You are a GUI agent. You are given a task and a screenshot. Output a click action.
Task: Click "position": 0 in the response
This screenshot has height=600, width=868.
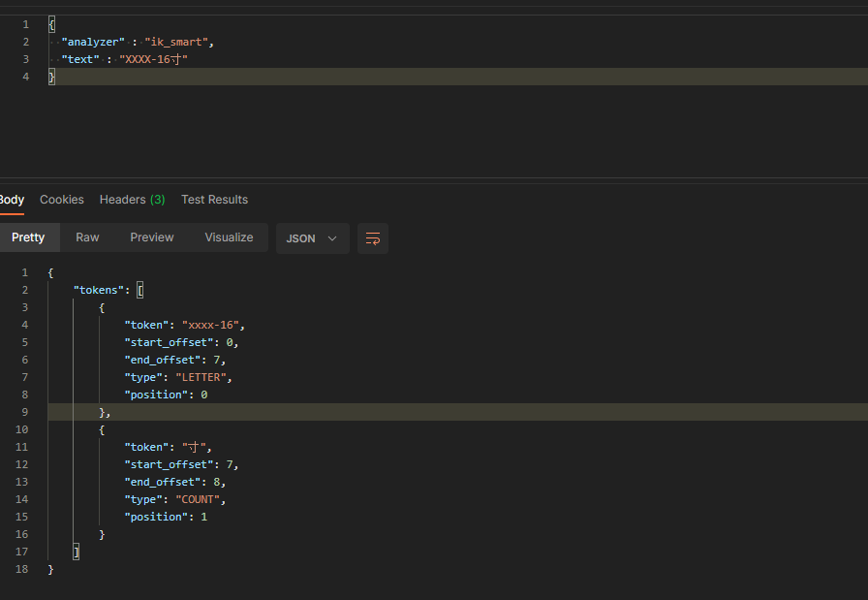(x=166, y=395)
